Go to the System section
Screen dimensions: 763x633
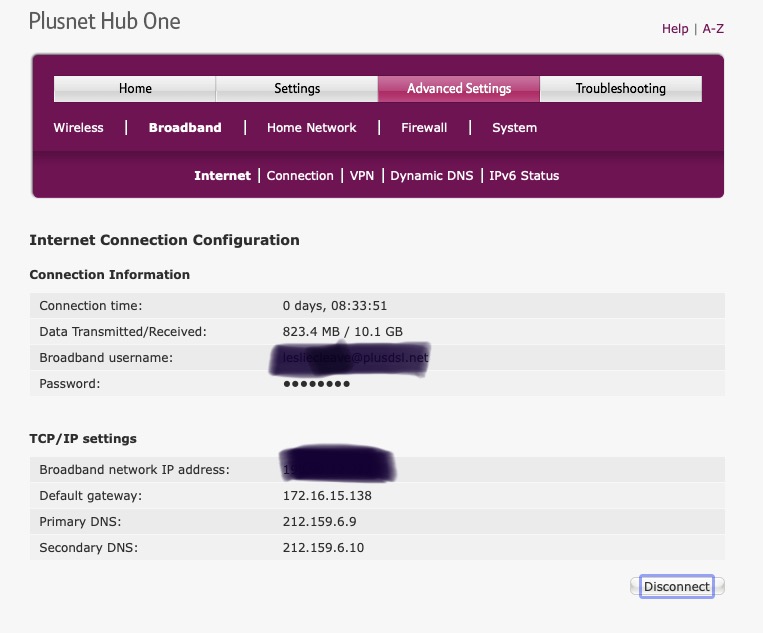(x=514, y=128)
